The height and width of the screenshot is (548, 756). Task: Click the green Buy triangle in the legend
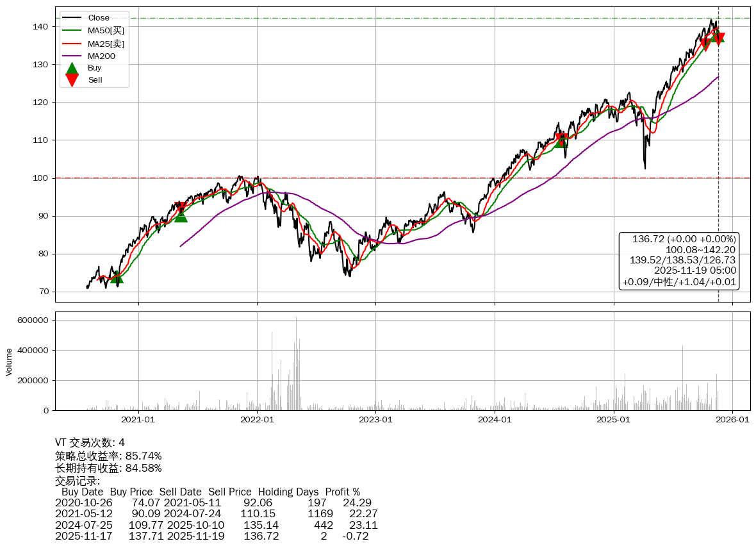(72, 69)
